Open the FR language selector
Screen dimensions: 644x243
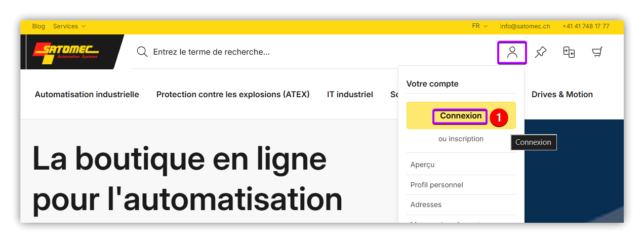click(x=479, y=26)
